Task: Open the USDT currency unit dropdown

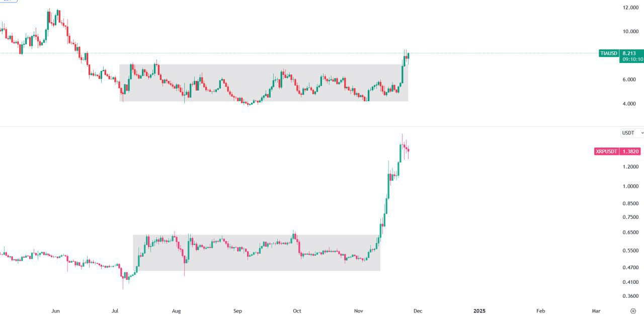Action: 627,133
